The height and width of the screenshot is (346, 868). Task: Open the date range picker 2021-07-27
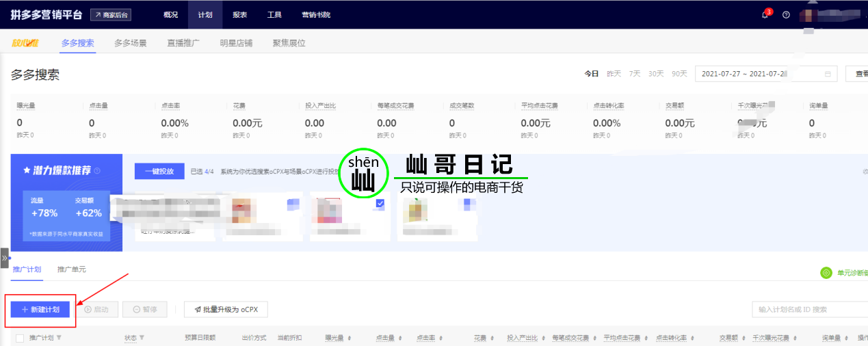(766, 74)
